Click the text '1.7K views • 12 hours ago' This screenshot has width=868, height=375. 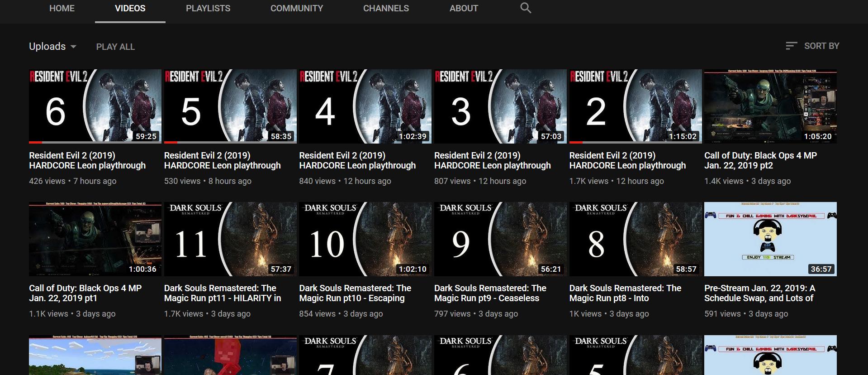617,181
